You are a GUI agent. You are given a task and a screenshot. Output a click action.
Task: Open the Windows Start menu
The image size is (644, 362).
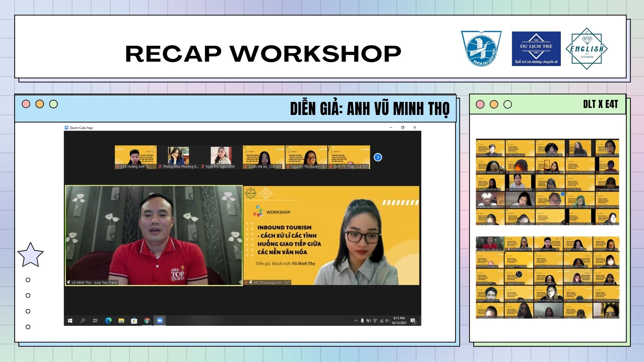70,321
